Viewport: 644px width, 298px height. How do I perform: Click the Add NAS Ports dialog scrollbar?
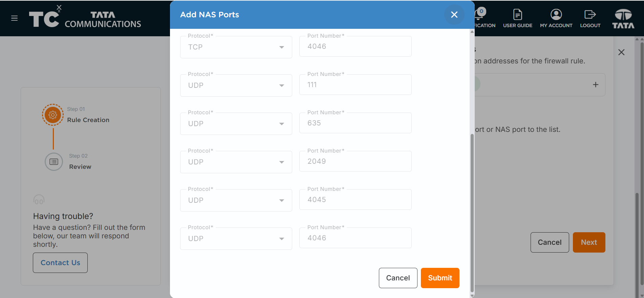point(472,213)
